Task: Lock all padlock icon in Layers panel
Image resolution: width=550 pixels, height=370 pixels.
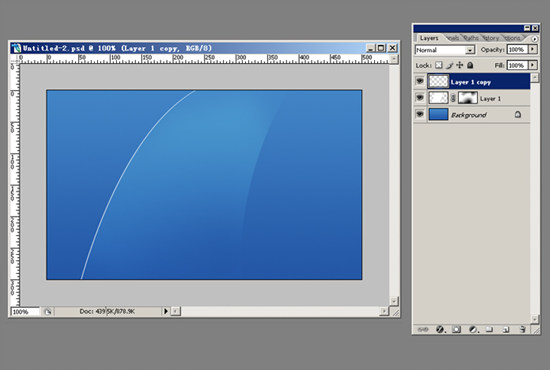Action: pos(470,65)
